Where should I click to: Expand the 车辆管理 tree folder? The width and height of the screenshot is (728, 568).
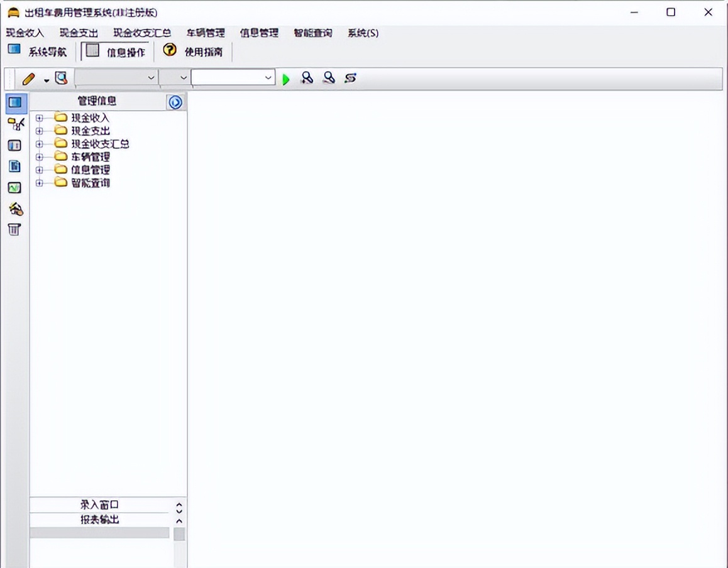(x=39, y=156)
